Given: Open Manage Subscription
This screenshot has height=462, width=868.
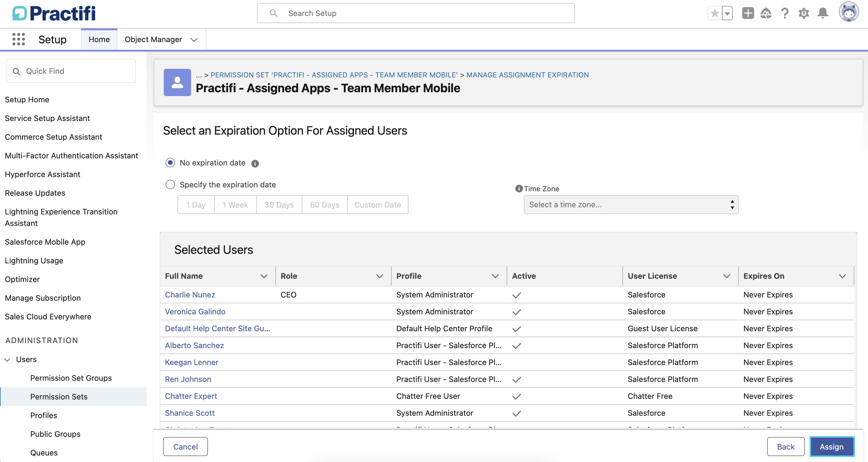Looking at the screenshot, I should (x=43, y=298).
